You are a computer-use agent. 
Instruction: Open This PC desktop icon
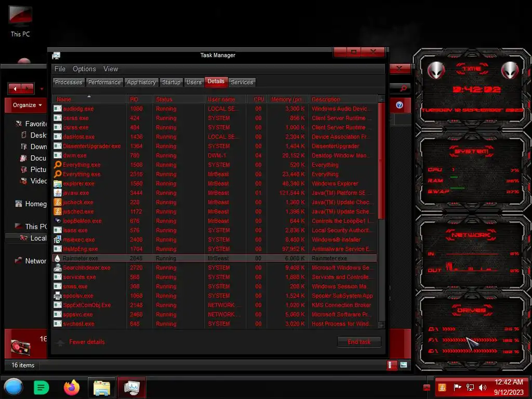tap(20, 21)
